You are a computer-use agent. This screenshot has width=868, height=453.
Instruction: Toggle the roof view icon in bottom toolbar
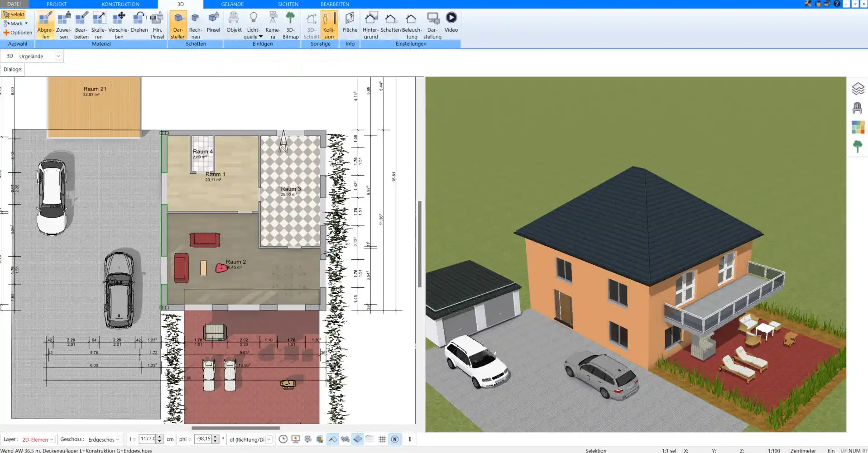tap(333, 439)
